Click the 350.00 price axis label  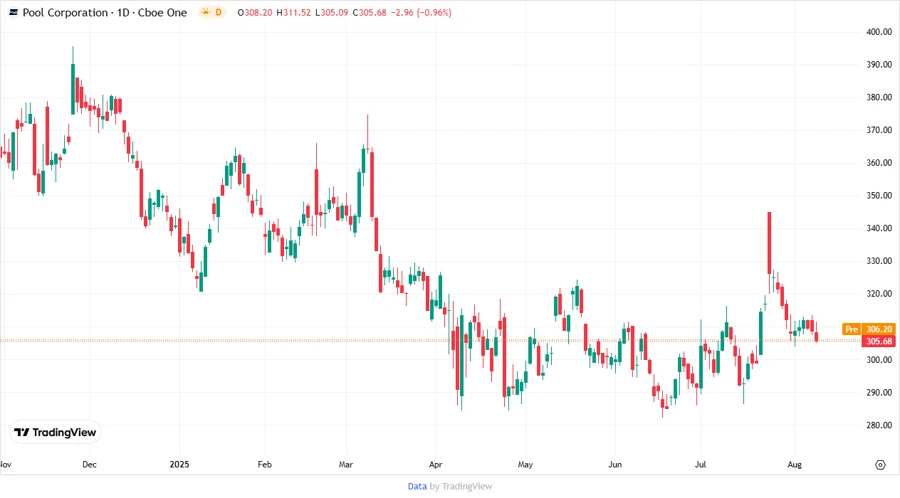click(x=879, y=196)
